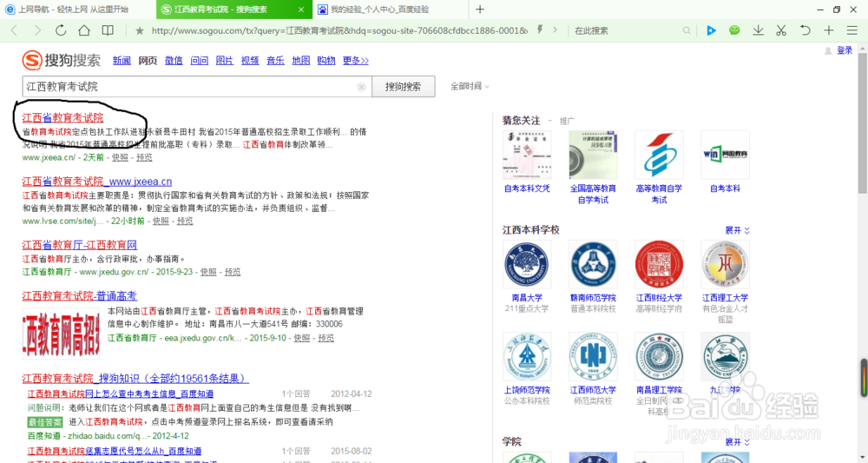868x463 pixels.
Task: Open the hamburger main menu
Action: pos(852,30)
